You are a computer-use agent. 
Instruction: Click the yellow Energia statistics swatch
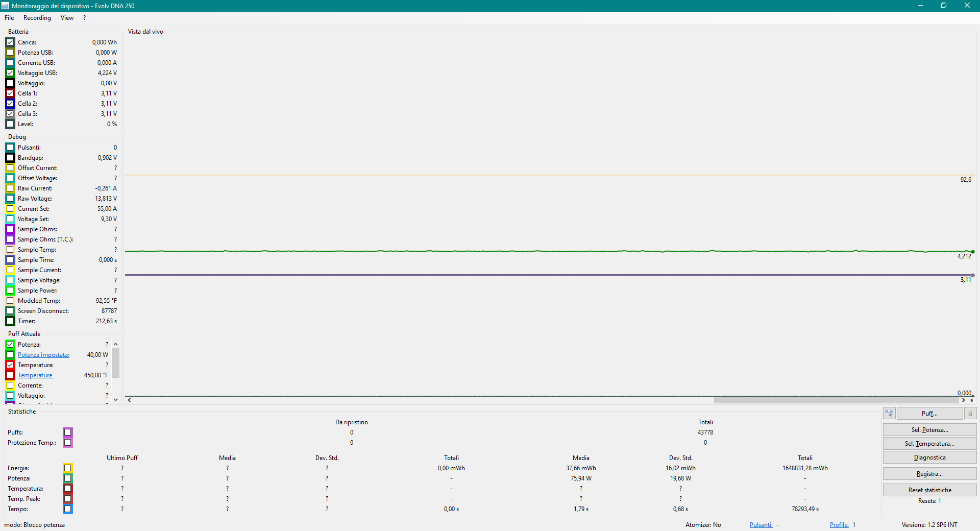pyautogui.click(x=68, y=468)
